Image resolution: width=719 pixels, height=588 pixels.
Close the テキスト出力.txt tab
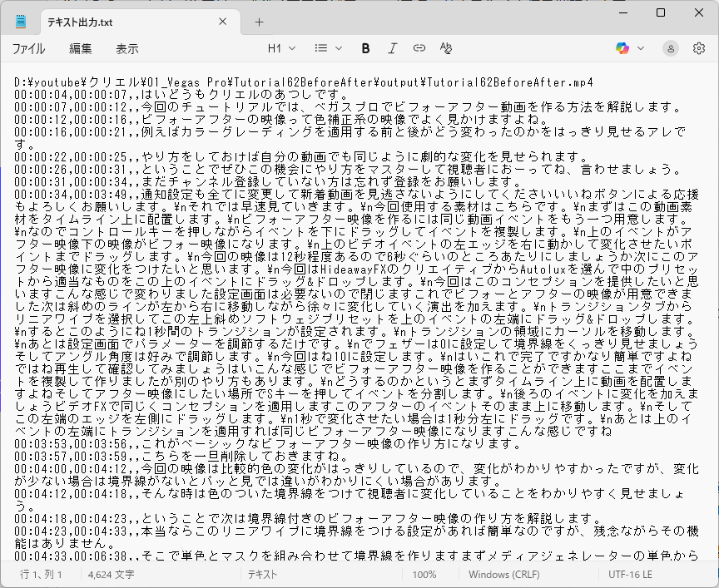(224, 22)
